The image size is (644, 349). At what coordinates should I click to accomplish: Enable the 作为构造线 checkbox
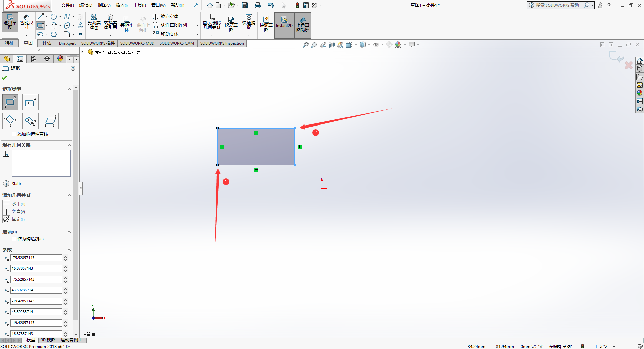14,239
